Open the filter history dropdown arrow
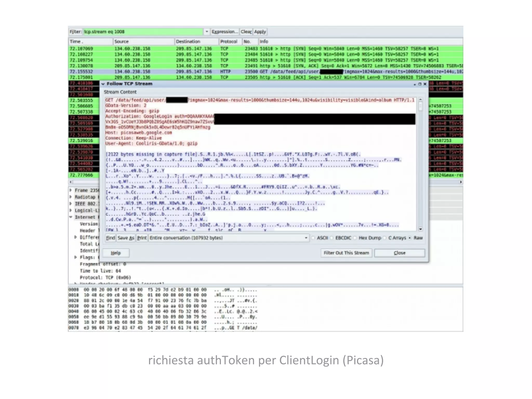The width and height of the screenshot is (532, 399). 207,32
